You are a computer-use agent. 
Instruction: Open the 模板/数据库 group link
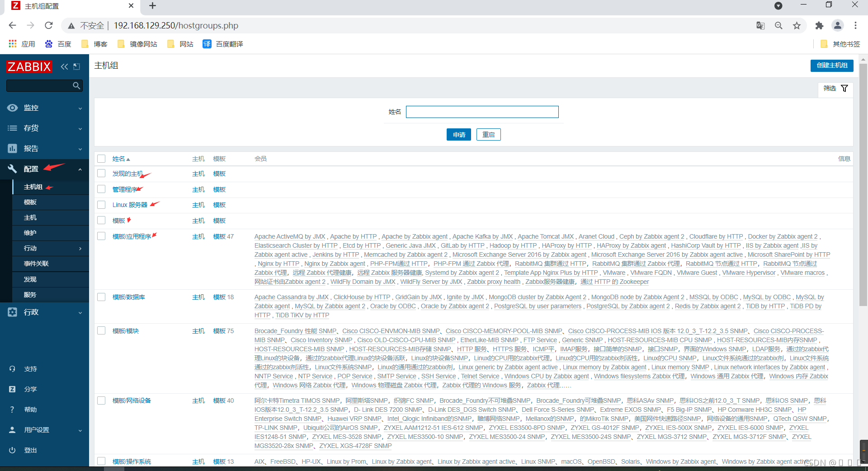click(129, 297)
